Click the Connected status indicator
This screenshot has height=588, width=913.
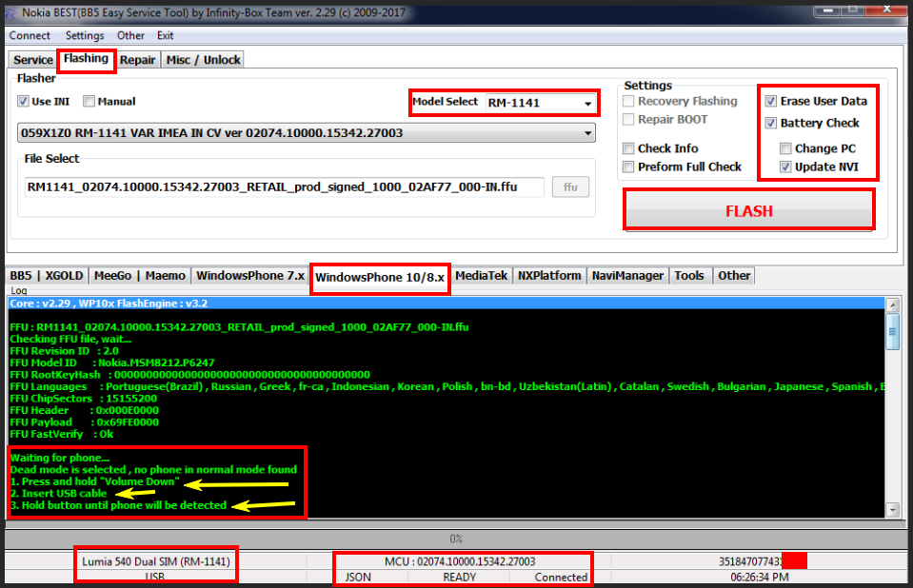(561, 577)
